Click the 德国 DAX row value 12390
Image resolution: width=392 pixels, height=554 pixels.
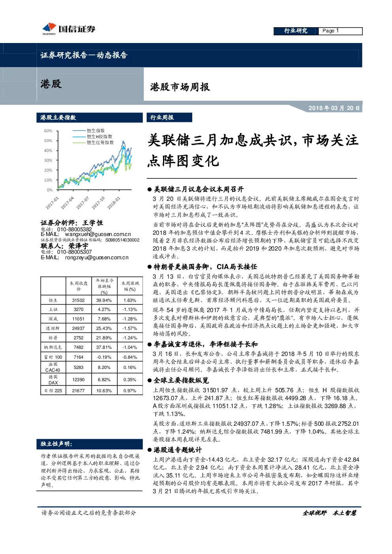(x=78, y=380)
